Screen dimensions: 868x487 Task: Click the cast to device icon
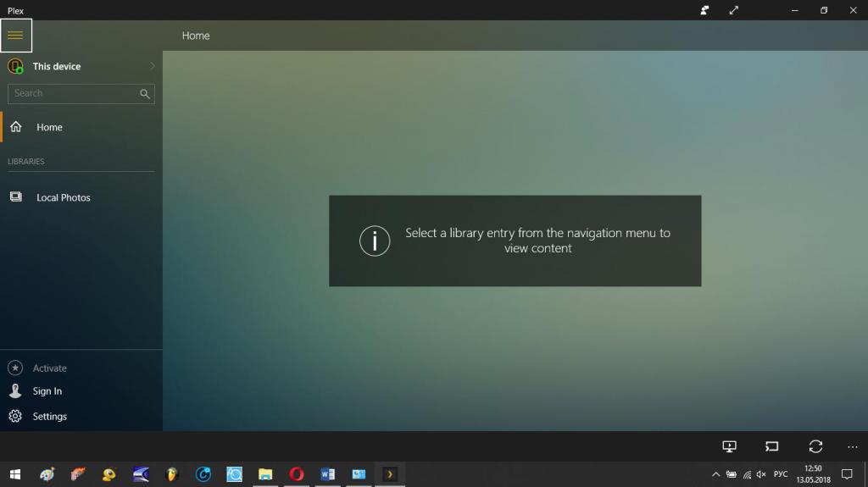[x=771, y=446]
